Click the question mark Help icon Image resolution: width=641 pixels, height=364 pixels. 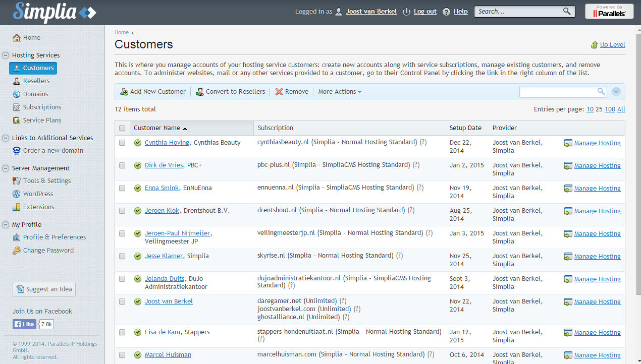click(x=446, y=12)
